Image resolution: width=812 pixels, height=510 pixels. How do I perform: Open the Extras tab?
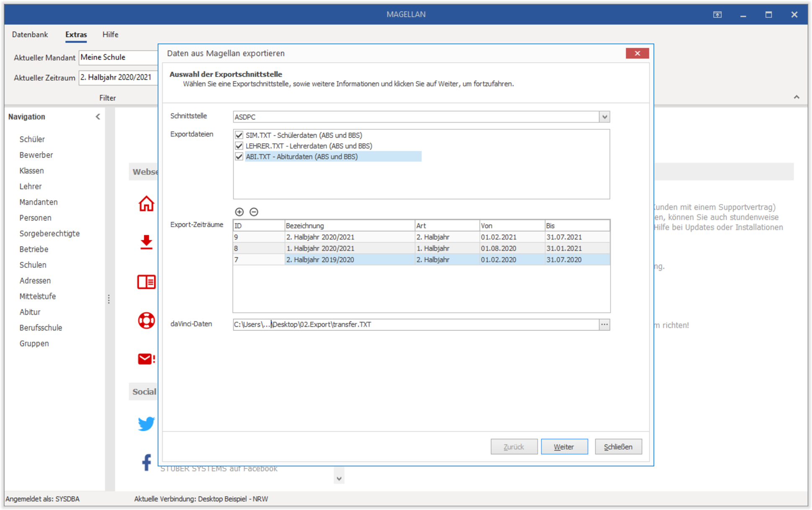click(x=76, y=35)
